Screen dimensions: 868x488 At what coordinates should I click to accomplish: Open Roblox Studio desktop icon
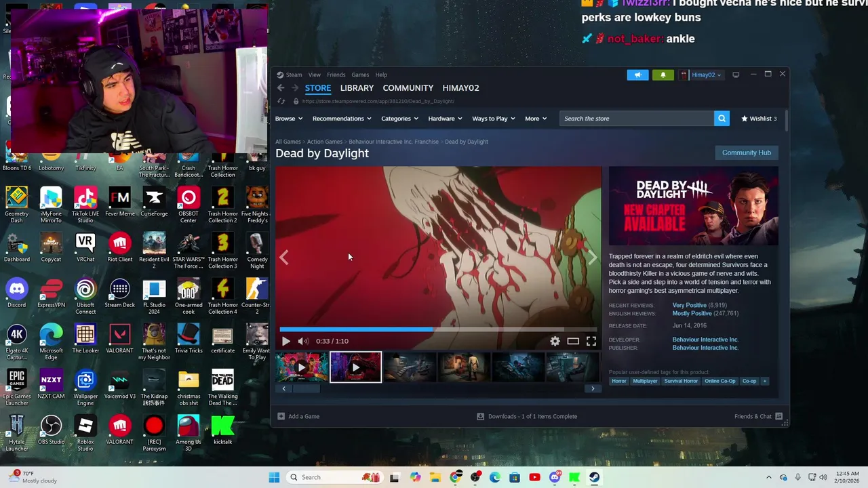click(x=85, y=432)
